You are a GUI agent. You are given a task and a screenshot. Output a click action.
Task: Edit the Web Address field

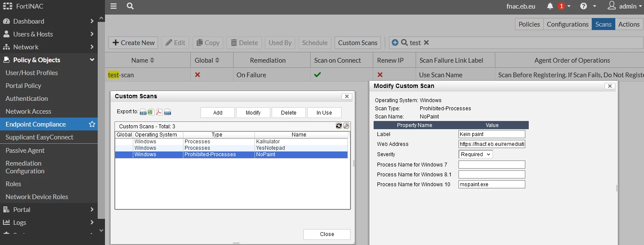click(492, 144)
